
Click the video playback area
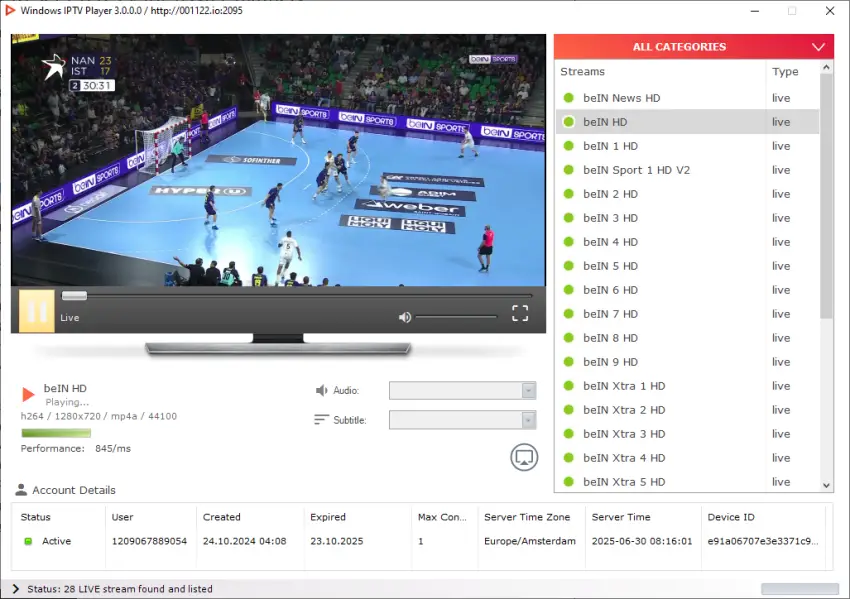tap(278, 160)
